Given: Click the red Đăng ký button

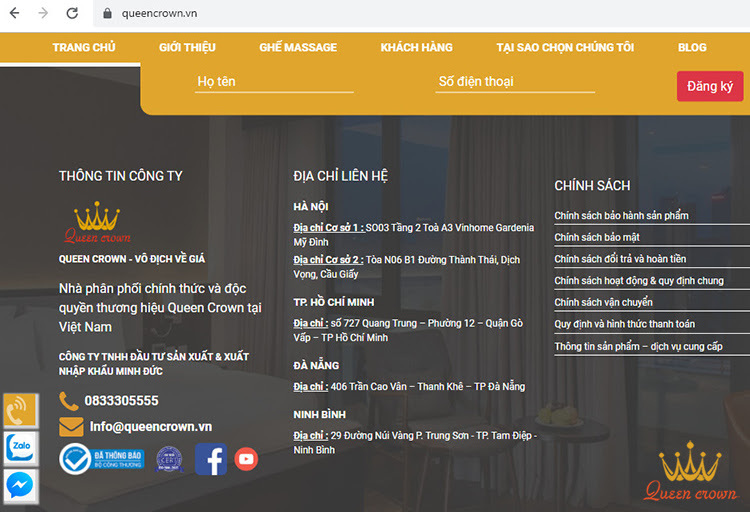Looking at the screenshot, I should 710,86.
